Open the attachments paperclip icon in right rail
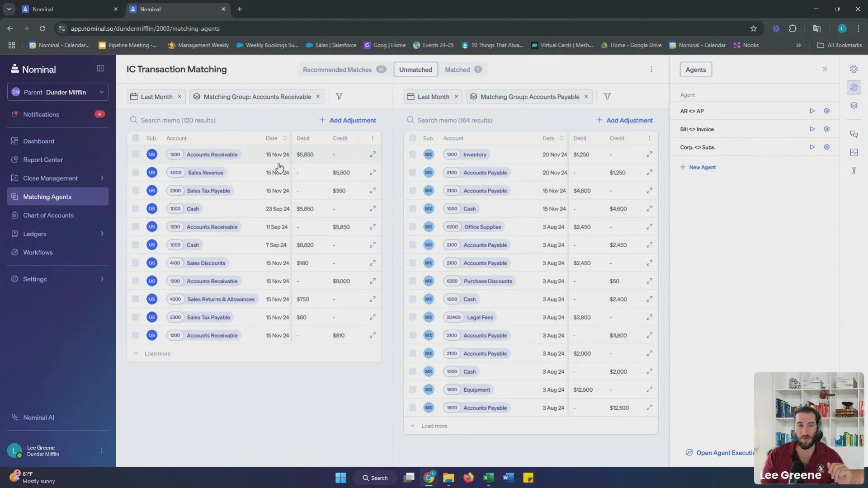868x488 pixels. point(854,170)
